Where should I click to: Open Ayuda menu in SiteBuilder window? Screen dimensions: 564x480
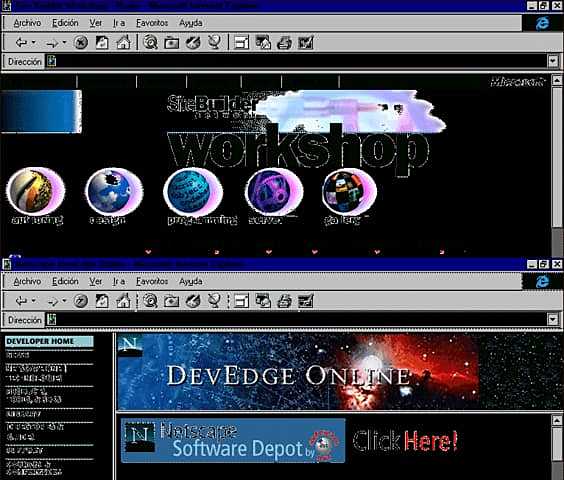click(191, 23)
